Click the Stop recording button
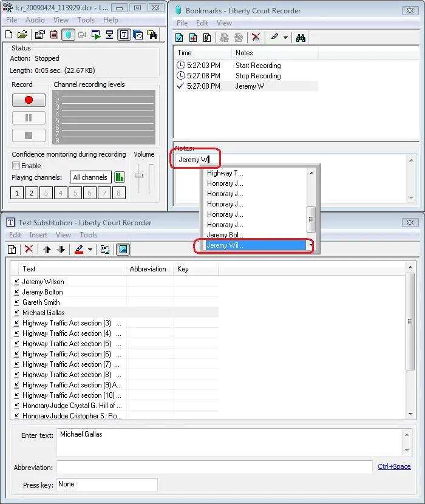Image resolution: width=425 pixels, height=504 pixels. [x=29, y=135]
